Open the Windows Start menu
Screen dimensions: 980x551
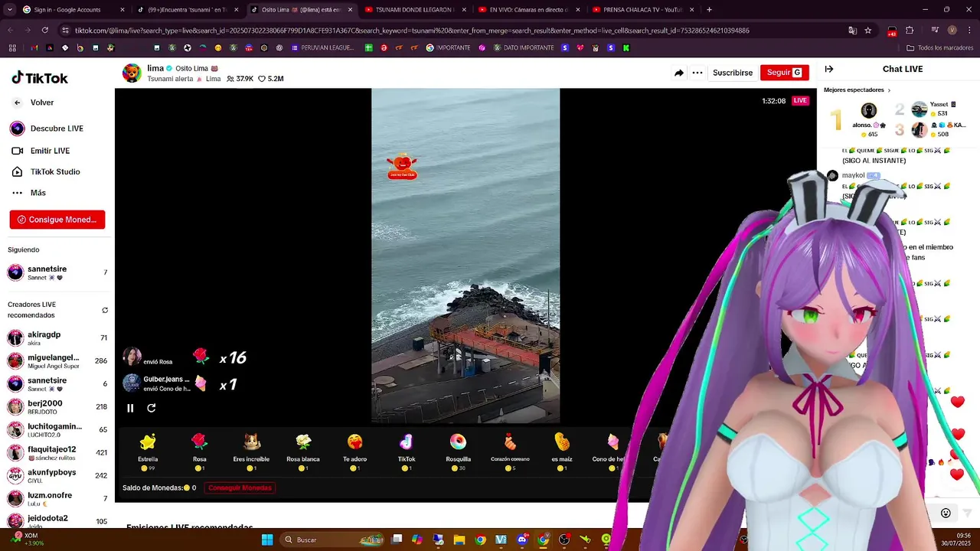click(267, 540)
